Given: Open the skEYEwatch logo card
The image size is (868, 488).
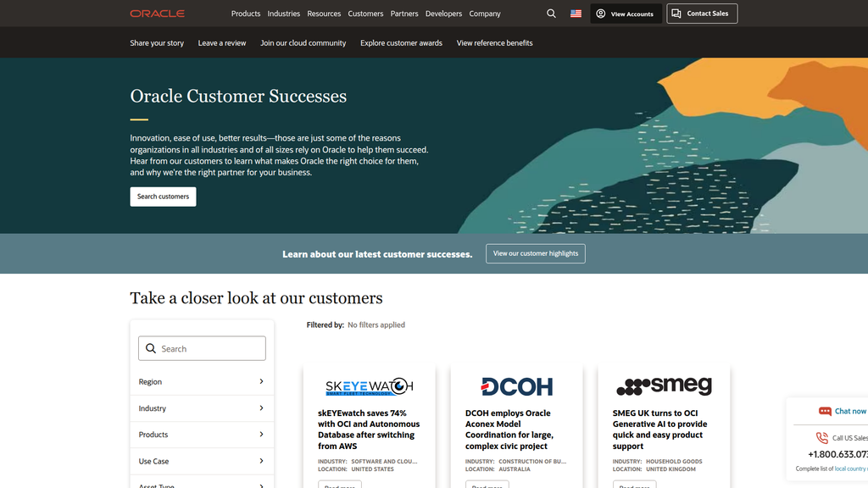Looking at the screenshot, I should pyautogui.click(x=370, y=386).
